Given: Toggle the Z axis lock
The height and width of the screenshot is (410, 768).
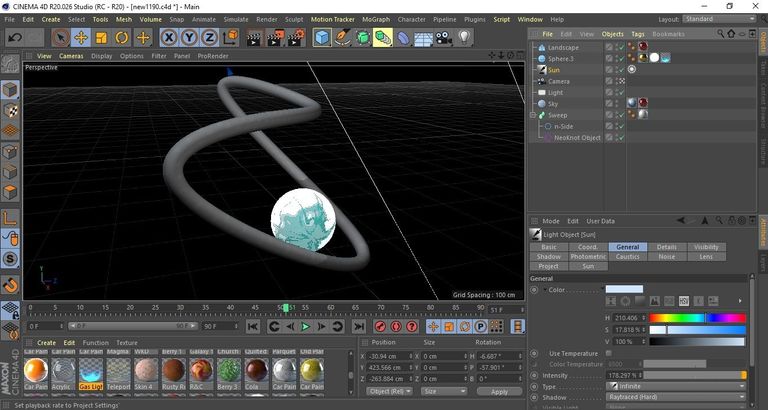Looking at the screenshot, I should [210, 38].
